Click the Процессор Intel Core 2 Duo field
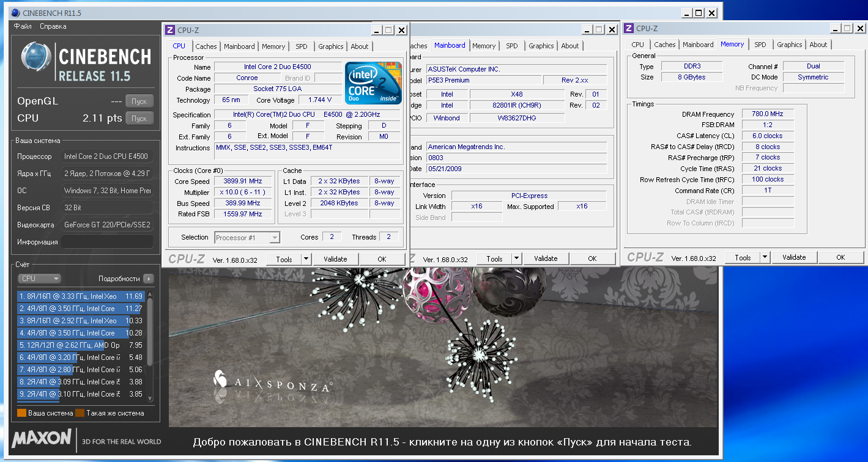The height and width of the screenshot is (462, 868). (107, 156)
